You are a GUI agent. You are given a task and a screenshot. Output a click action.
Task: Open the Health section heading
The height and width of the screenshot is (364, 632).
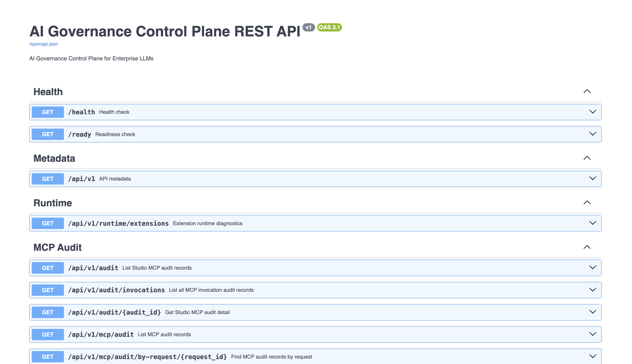click(48, 92)
